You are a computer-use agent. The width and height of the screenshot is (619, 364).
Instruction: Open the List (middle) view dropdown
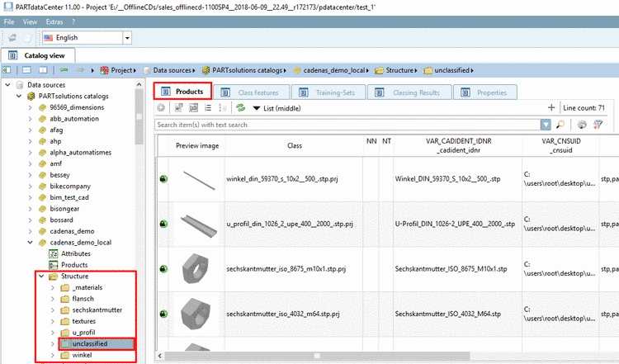point(276,108)
